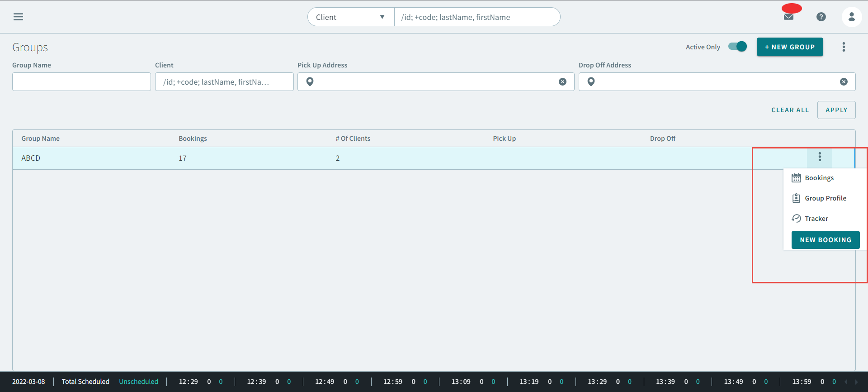Choose Tracker in the row menu

(x=816, y=219)
